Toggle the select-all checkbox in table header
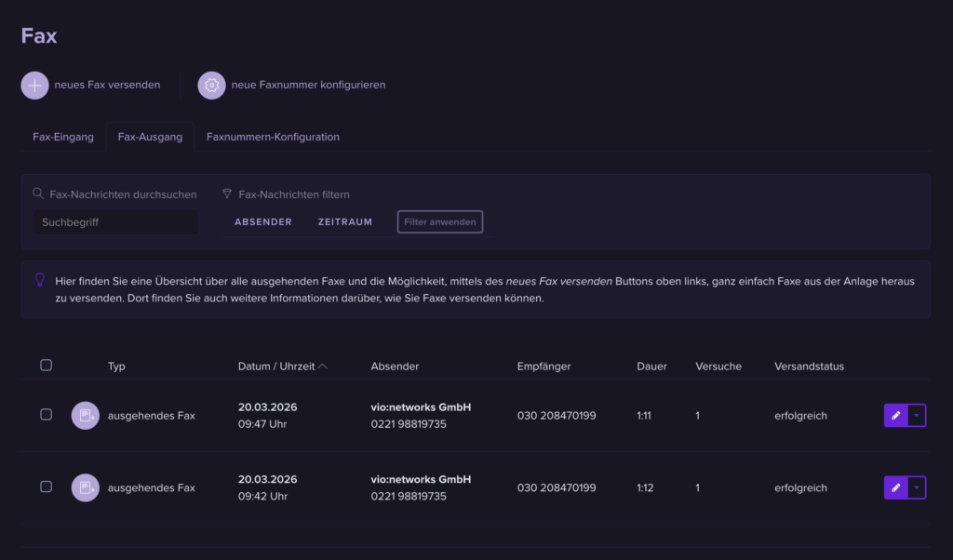The image size is (953, 560). [x=47, y=366]
